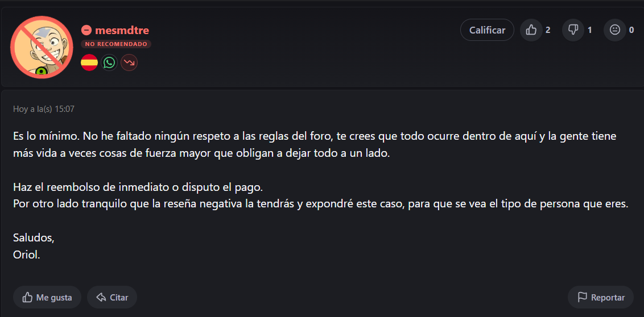Click the green online indicator on the avatar

tap(40, 72)
